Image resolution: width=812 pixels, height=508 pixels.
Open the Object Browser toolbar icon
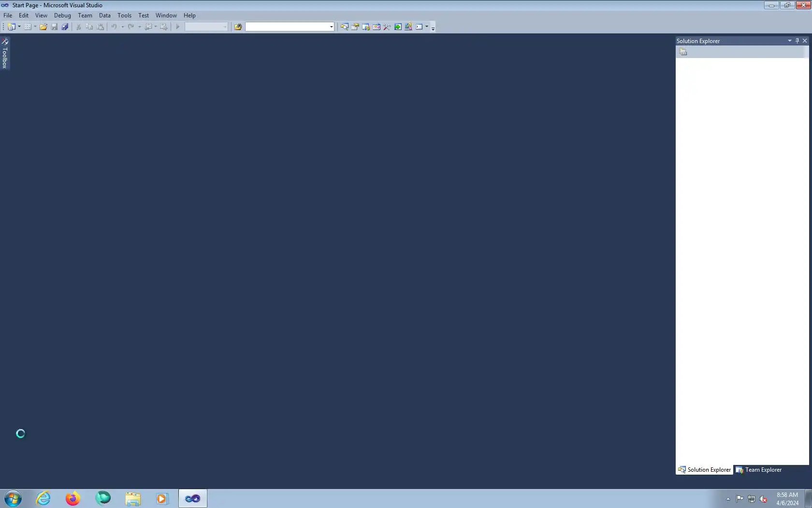[376, 27]
